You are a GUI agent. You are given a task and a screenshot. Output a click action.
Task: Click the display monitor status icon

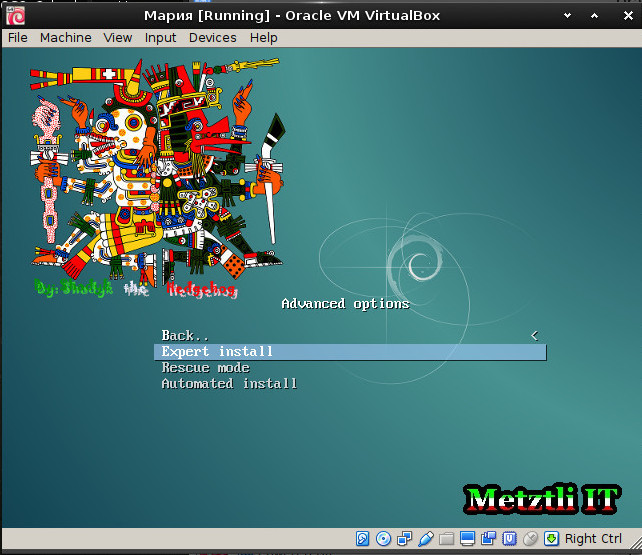pos(467,539)
